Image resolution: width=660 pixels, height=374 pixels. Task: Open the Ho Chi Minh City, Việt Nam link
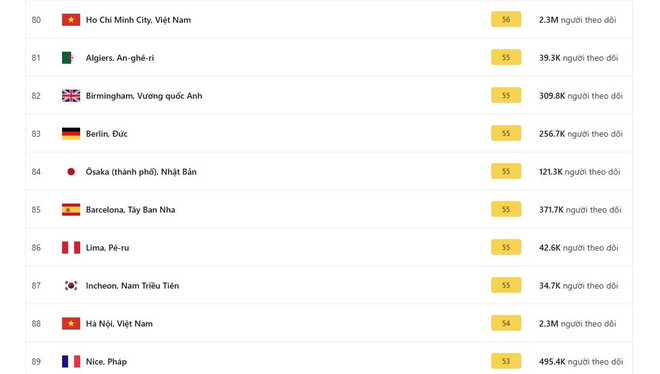[x=138, y=20]
